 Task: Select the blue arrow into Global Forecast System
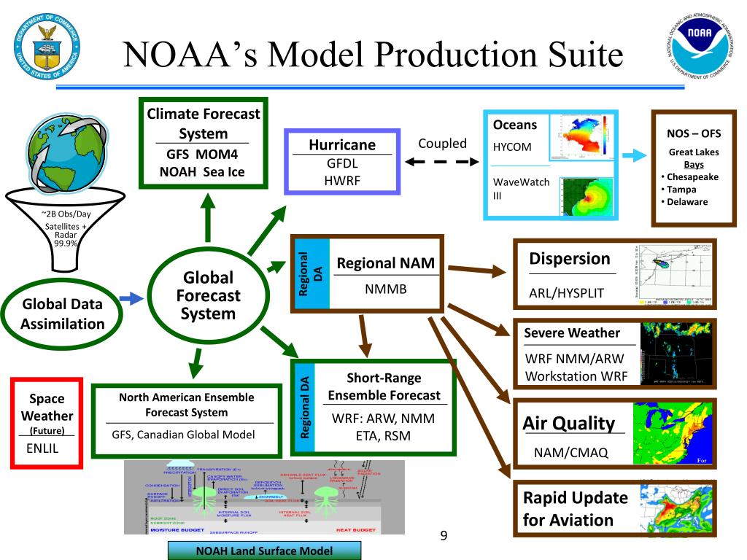(131, 298)
